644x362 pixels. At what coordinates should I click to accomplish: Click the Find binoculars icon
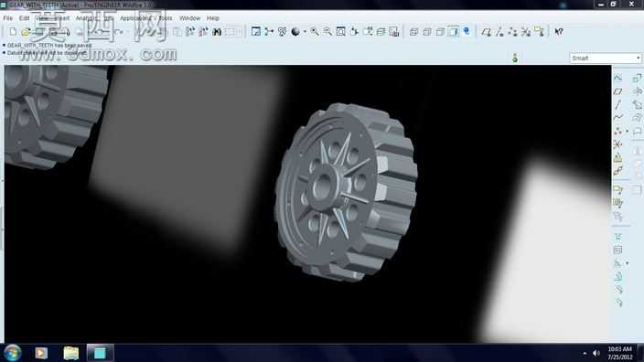(x=217, y=32)
